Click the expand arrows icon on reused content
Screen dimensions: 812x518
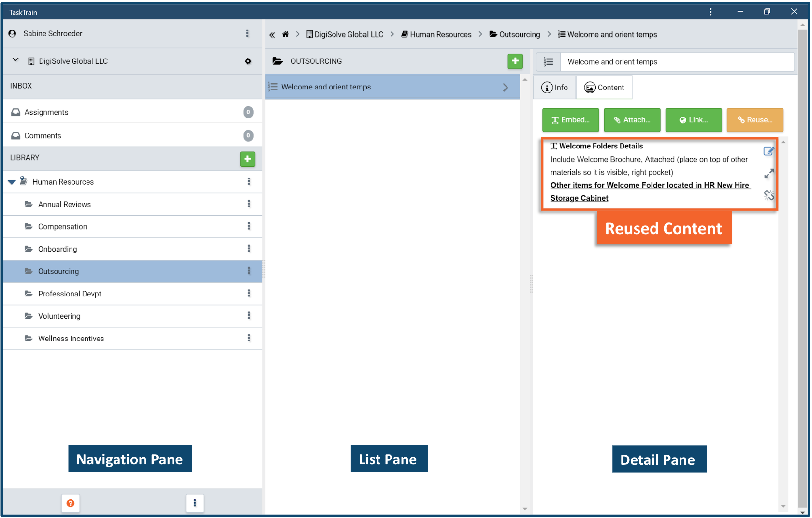click(x=769, y=173)
